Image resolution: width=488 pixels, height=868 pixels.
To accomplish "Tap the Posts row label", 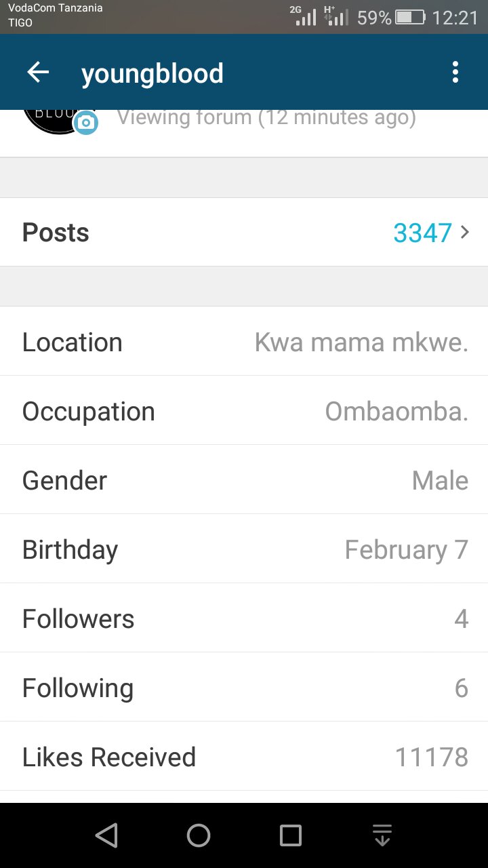I will tap(56, 233).
